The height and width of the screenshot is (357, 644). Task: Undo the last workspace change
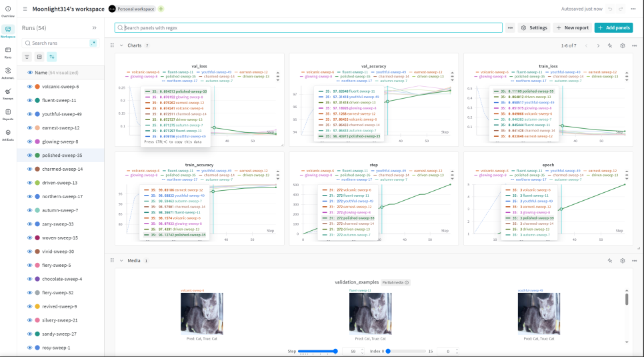coord(610,9)
